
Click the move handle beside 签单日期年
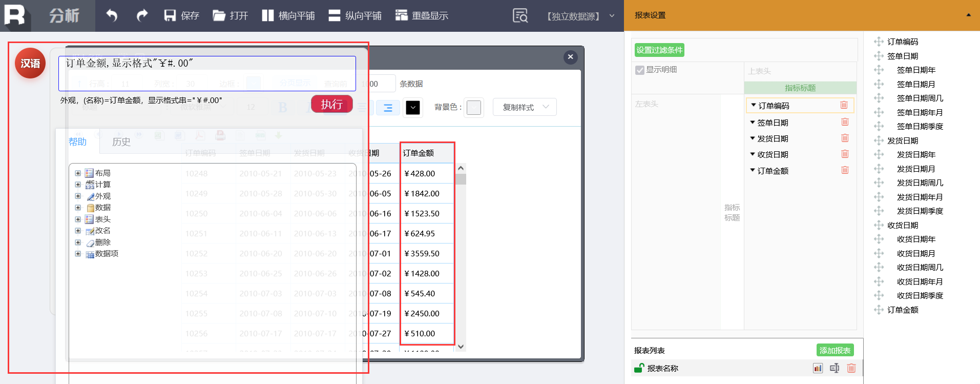(879, 70)
